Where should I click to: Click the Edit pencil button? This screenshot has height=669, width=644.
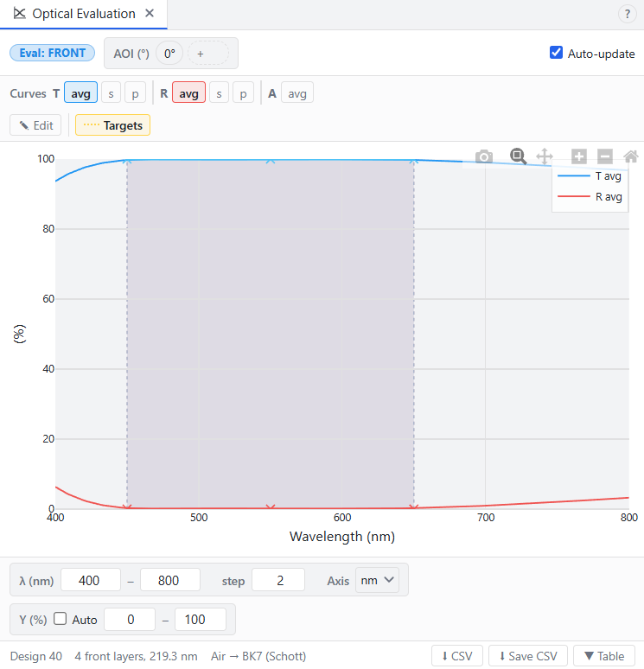tap(35, 125)
